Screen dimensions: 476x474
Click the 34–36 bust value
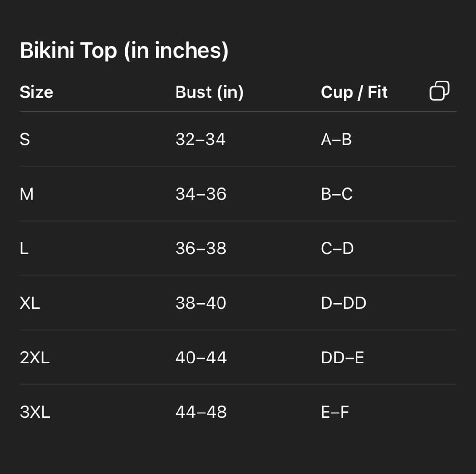(x=200, y=194)
